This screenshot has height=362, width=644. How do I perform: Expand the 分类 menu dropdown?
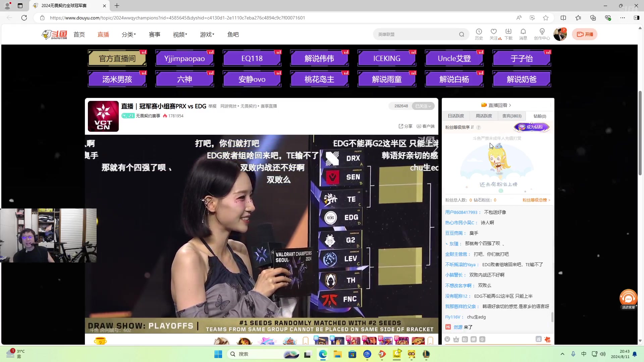tap(129, 35)
